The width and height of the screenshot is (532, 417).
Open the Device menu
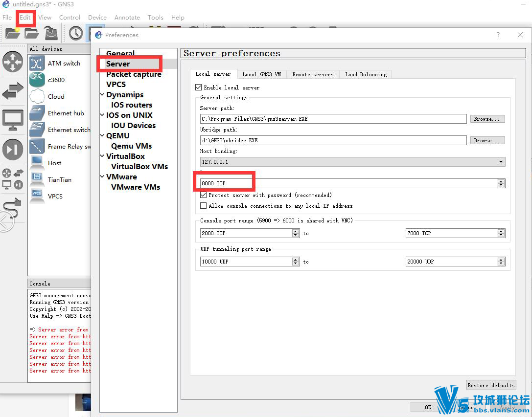coord(97,17)
